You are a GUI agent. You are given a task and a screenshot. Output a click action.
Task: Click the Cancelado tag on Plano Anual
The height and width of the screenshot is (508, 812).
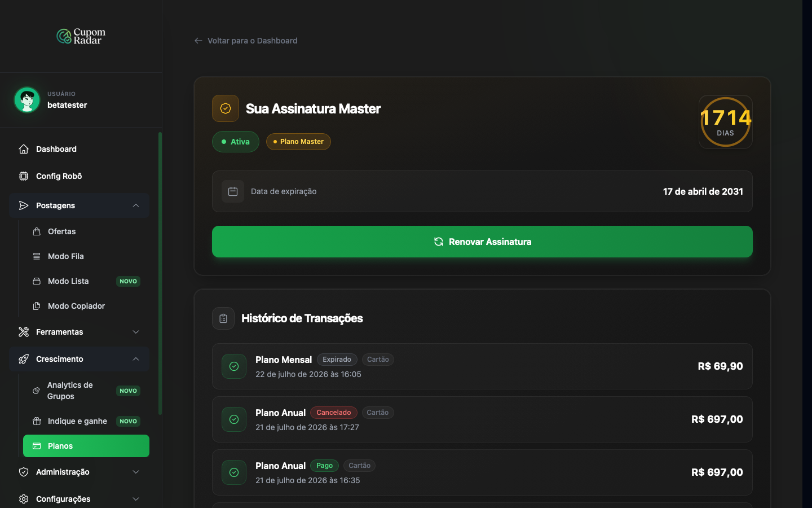click(334, 413)
